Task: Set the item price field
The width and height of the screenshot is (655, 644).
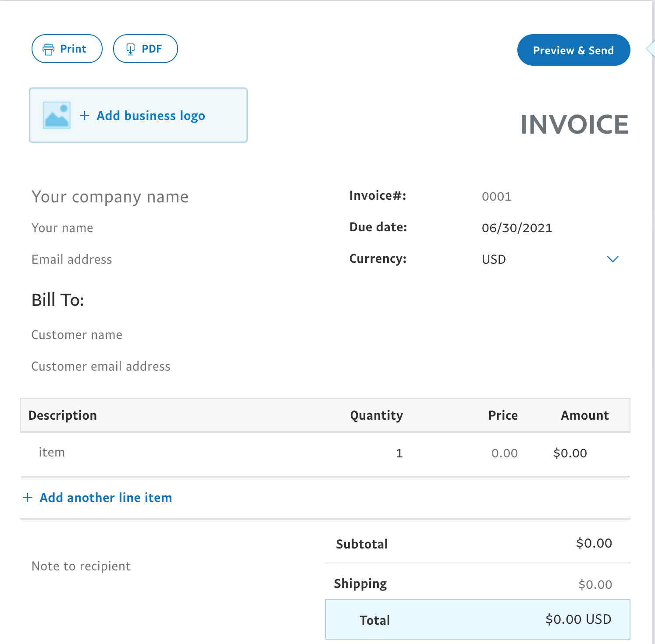Action: point(504,453)
